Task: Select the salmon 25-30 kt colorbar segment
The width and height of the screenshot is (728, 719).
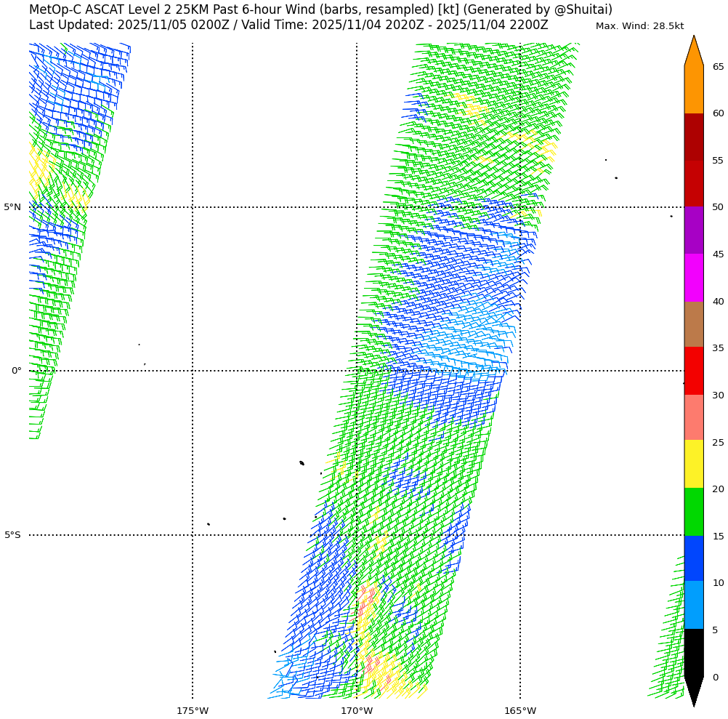Action: [694, 417]
